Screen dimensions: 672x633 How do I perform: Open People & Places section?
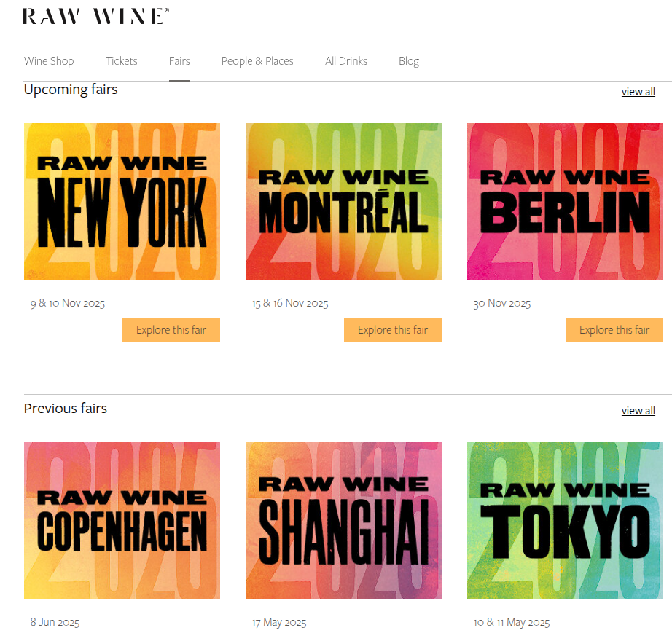coord(257,61)
